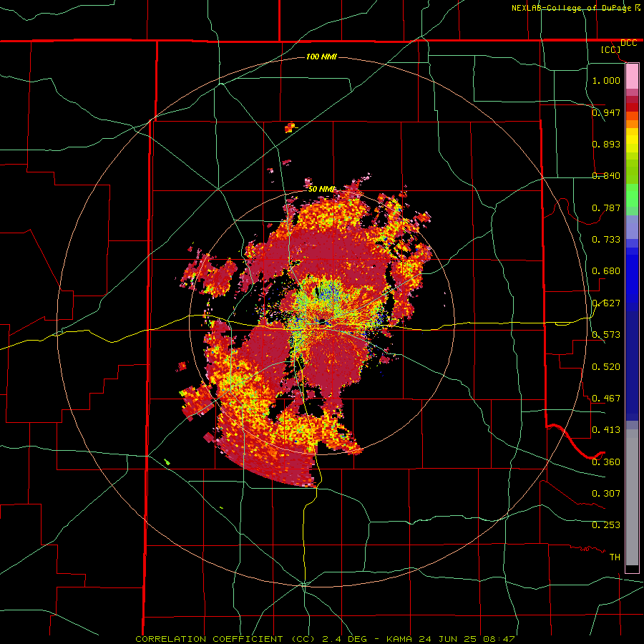The image size is (644, 644).
Task: Click the 24 JUN 25 date text
Action: pos(448,639)
